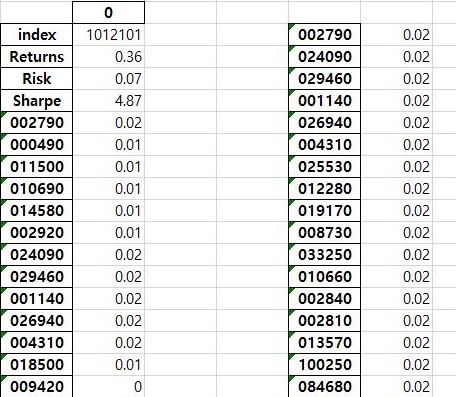This screenshot has width=456, height=397.
Task: Click the 0.02 value beside 033250
Action: tap(396, 254)
